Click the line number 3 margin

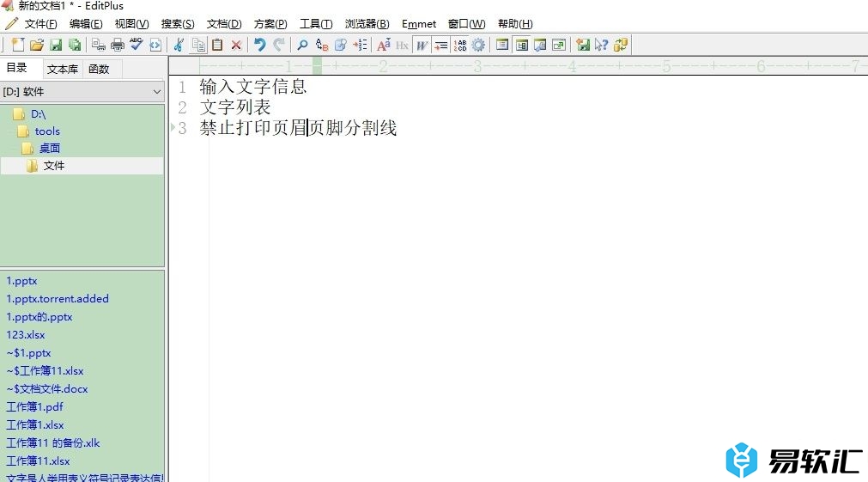coord(182,128)
